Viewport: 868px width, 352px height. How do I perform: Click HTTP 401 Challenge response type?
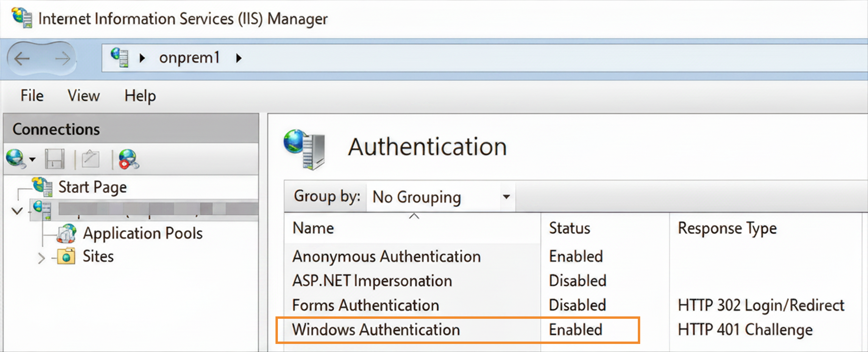point(745,330)
